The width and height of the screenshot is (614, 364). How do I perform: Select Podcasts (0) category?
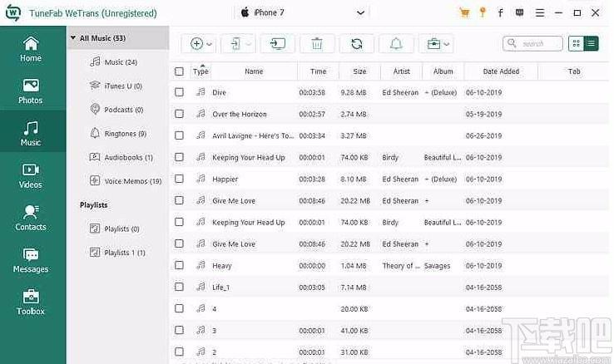click(116, 110)
